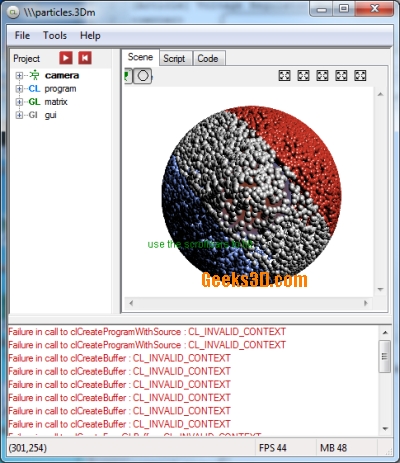This screenshot has height=463, width=400.
Task: Click the rendered particle sphere in scene
Action: 252,195
